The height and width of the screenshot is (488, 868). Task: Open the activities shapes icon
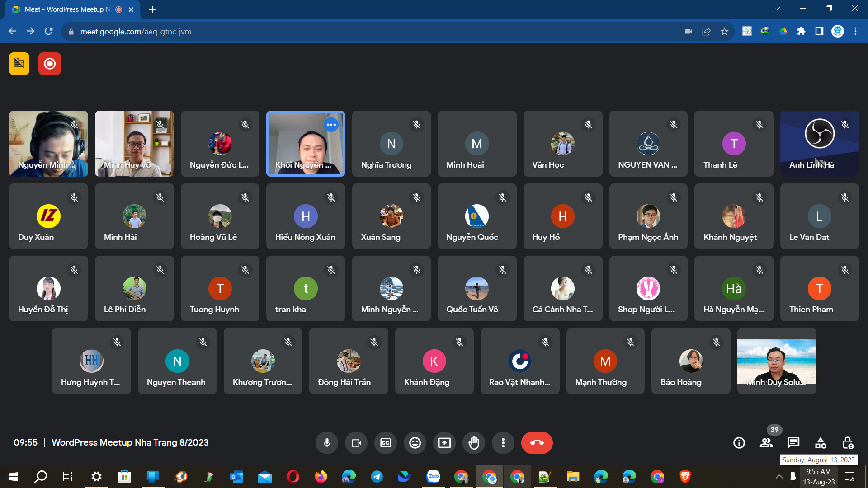tap(821, 443)
